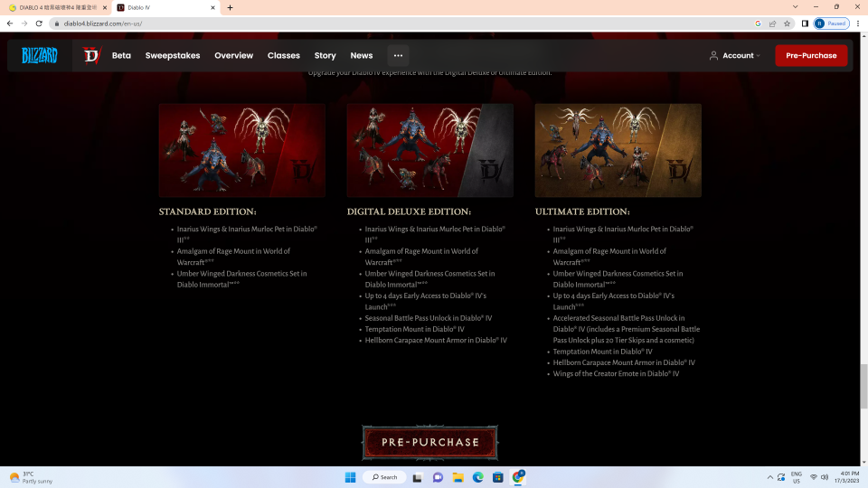Click the network Wi-Fi tray icon
Viewport: 868px width, 488px height.
point(813,477)
